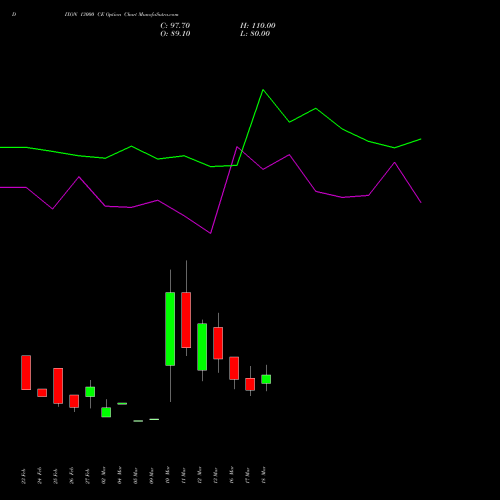Click the CE Options Chart title text
This screenshot has height=500, width=500.
[x=121, y=15]
